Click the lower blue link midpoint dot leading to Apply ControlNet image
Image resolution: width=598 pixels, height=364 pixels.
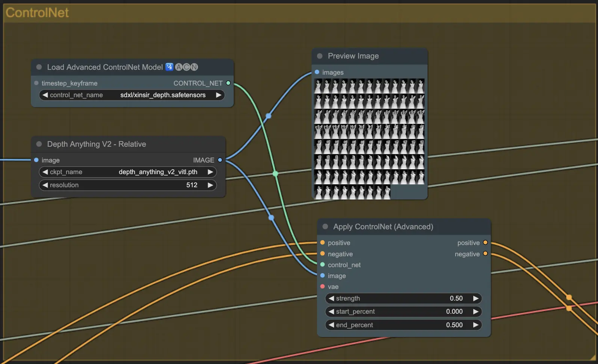click(272, 218)
